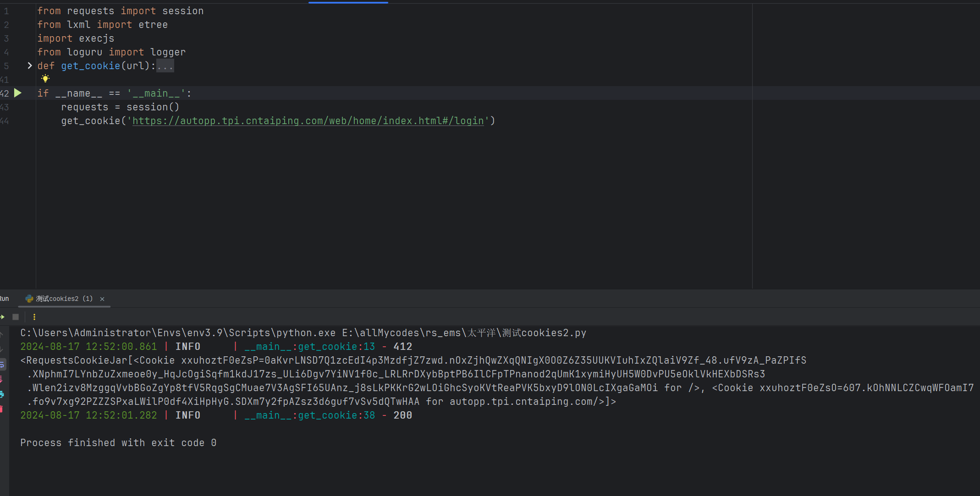Click the rerun icon in Run toolbar
The image size is (980, 496).
[x=2, y=317]
